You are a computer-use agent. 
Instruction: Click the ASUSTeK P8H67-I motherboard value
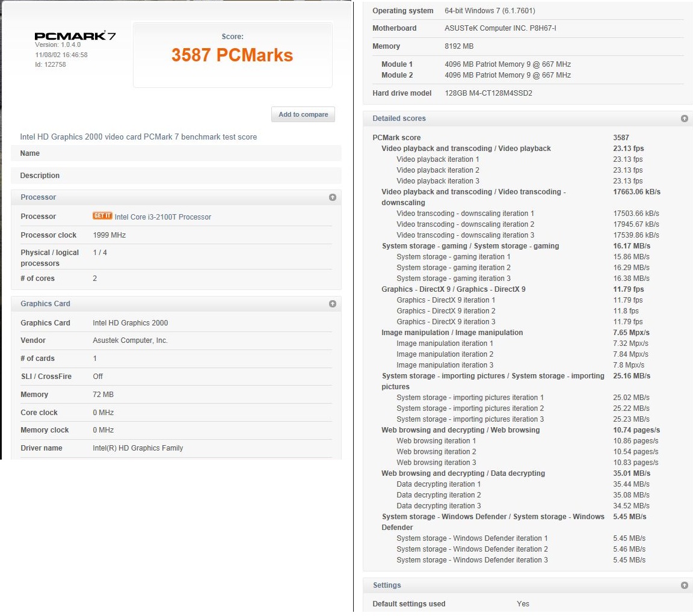[500, 28]
